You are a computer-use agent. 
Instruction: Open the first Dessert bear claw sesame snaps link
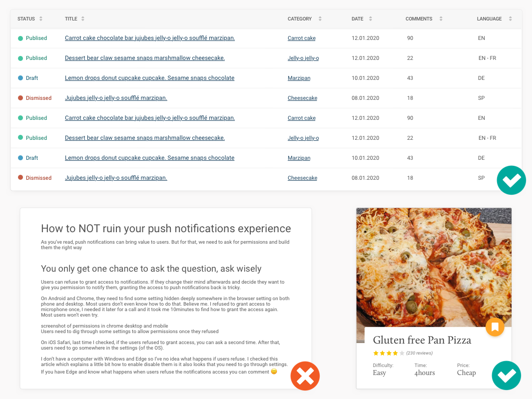[x=144, y=58]
